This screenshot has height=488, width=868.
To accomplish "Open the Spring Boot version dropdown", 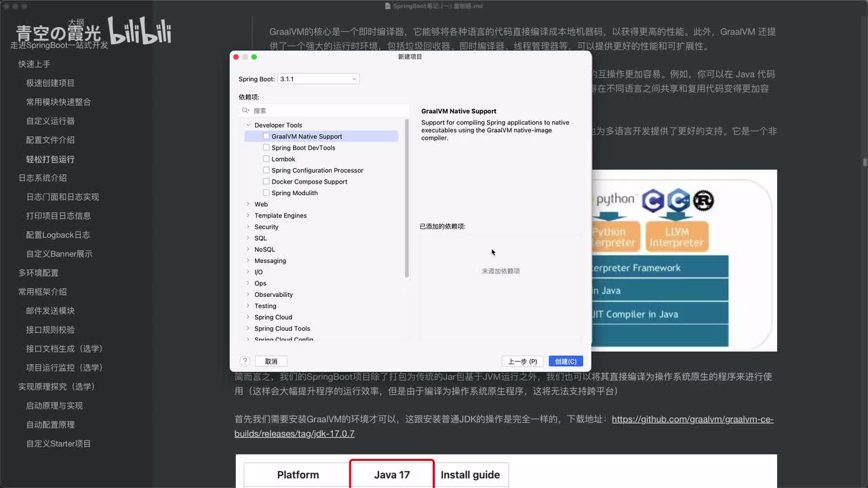I will [x=318, y=79].
